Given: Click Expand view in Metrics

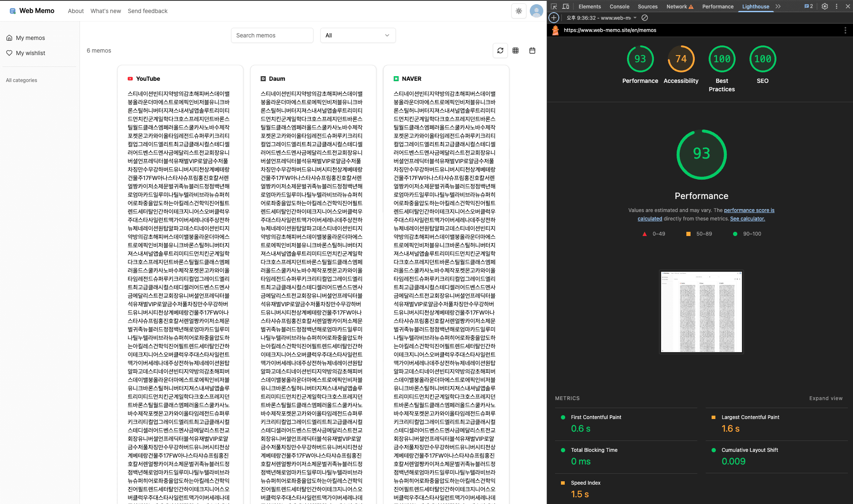Looking at the screenshot, I should click(826, 398).
